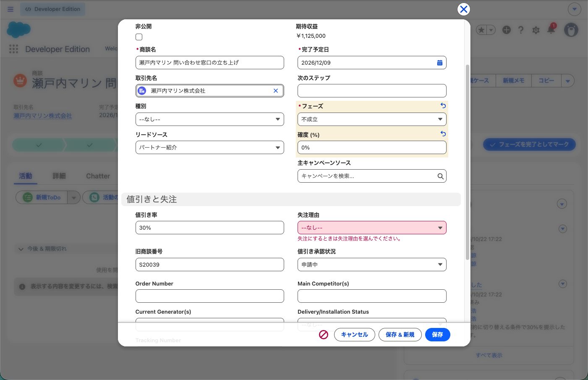588x380 pixels.
Task: Tick the 非公開 checkbox
Action: [x=139, y=37]
